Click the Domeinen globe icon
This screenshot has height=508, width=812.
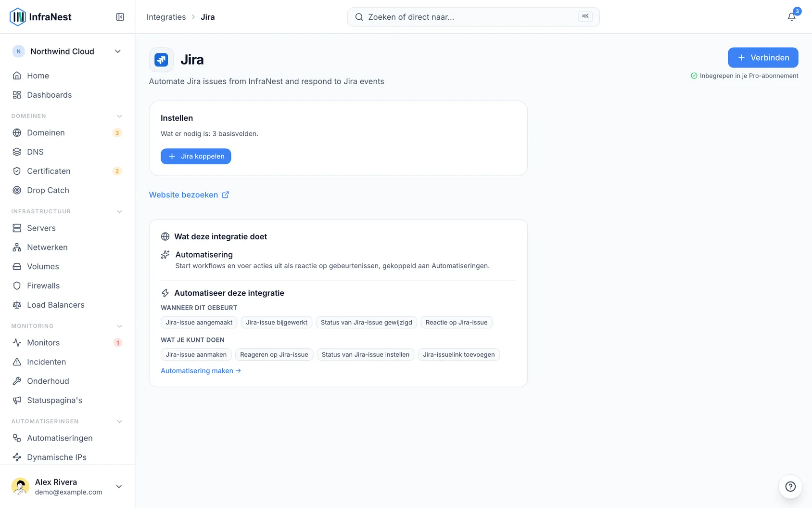pyautogui.click(x=17, y=132)
